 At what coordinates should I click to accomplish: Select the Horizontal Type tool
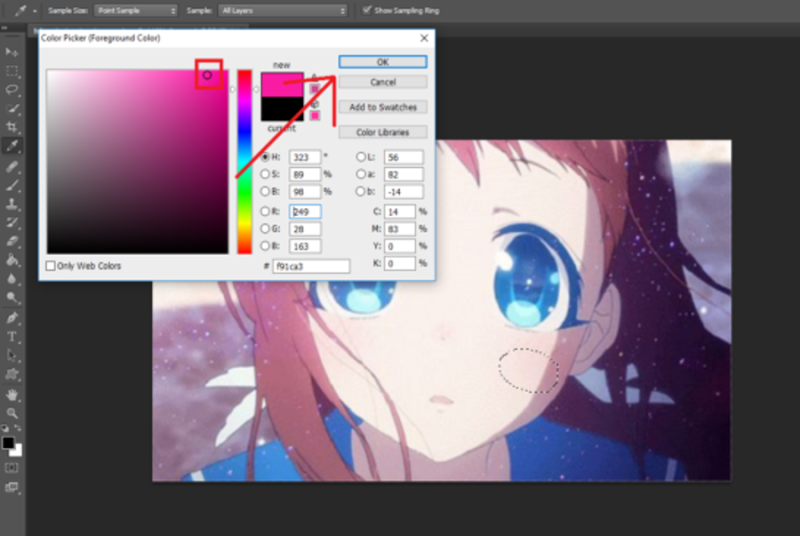click(x=12, y=337)
